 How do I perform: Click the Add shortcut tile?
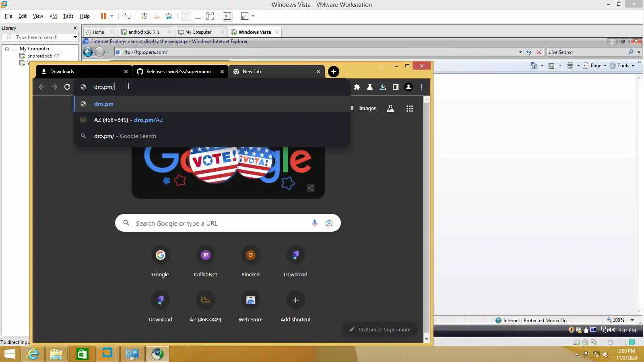[295, 307]
